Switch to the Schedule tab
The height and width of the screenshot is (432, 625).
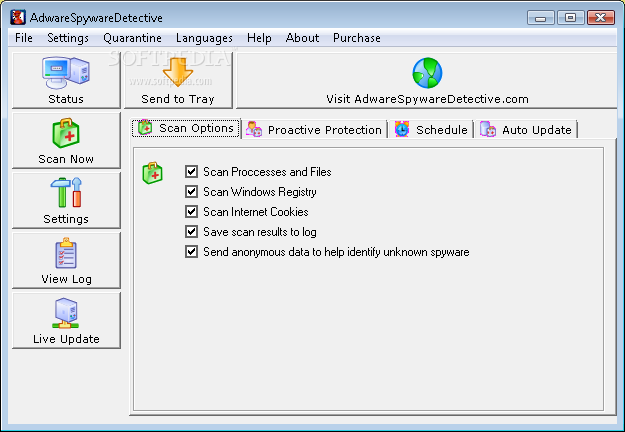[x=431, y=130]
